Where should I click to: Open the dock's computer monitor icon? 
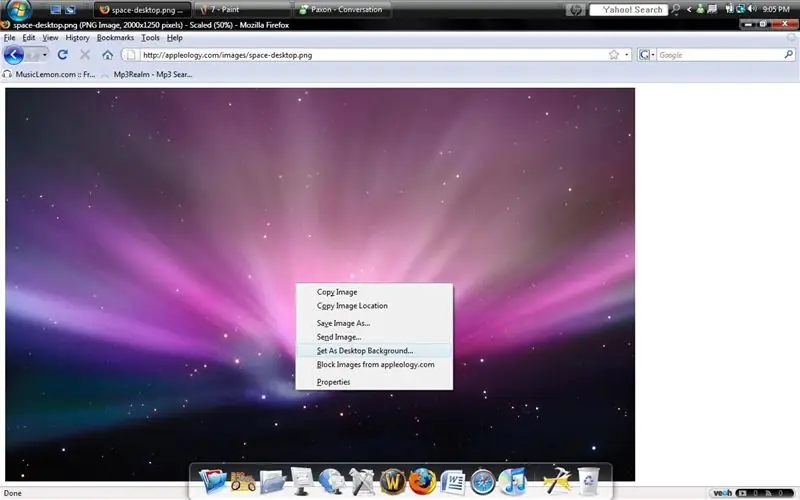click(x=302, y=481)
